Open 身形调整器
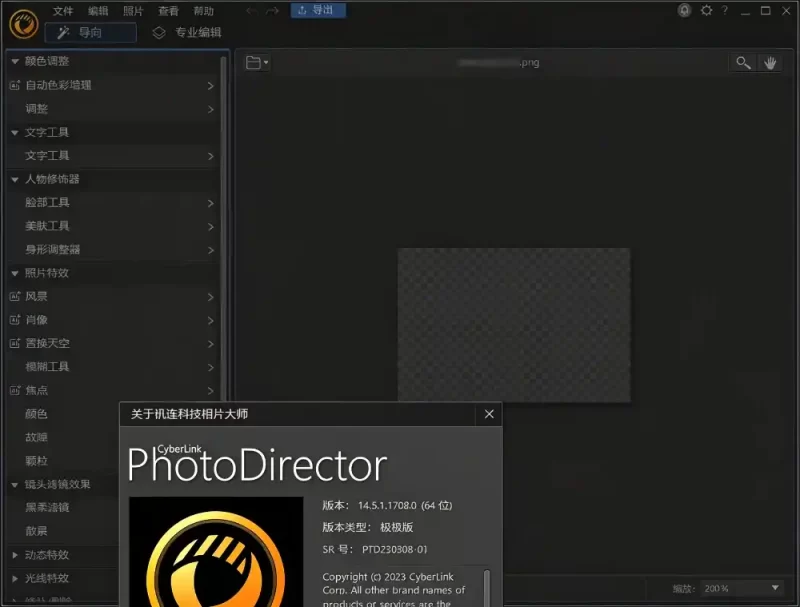The image size is (800, 607). tap(112, 249)
